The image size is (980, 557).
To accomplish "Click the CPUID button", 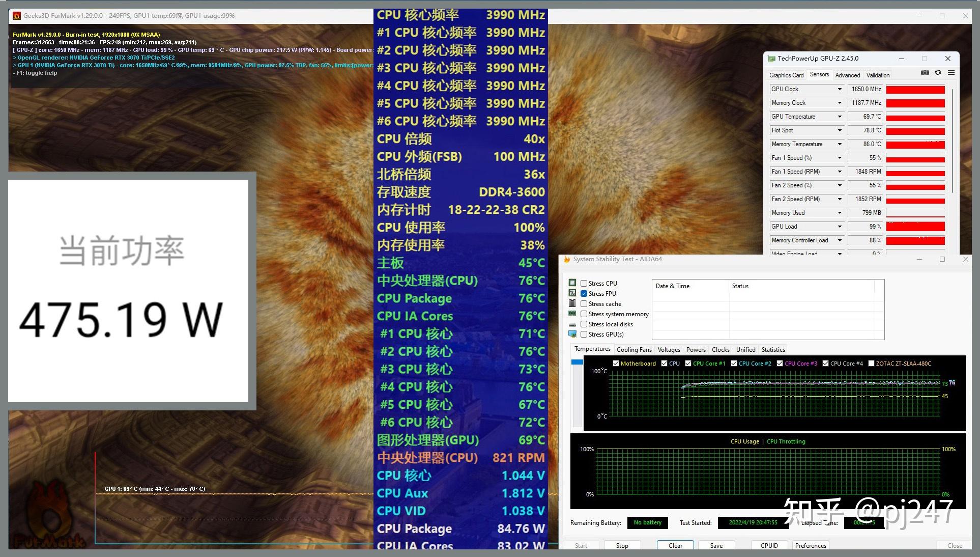I will click(769, 545).
